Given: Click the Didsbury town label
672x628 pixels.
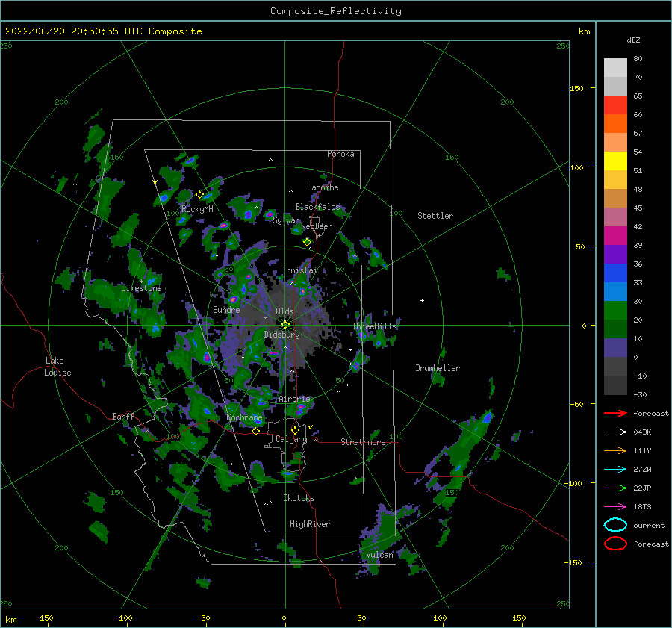Looking at the screenshot, I should tap(282, 335).
